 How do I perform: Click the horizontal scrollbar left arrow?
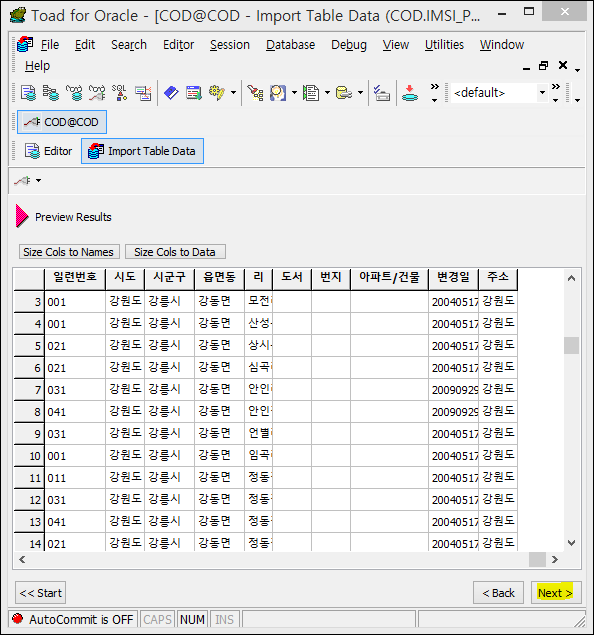22,560
